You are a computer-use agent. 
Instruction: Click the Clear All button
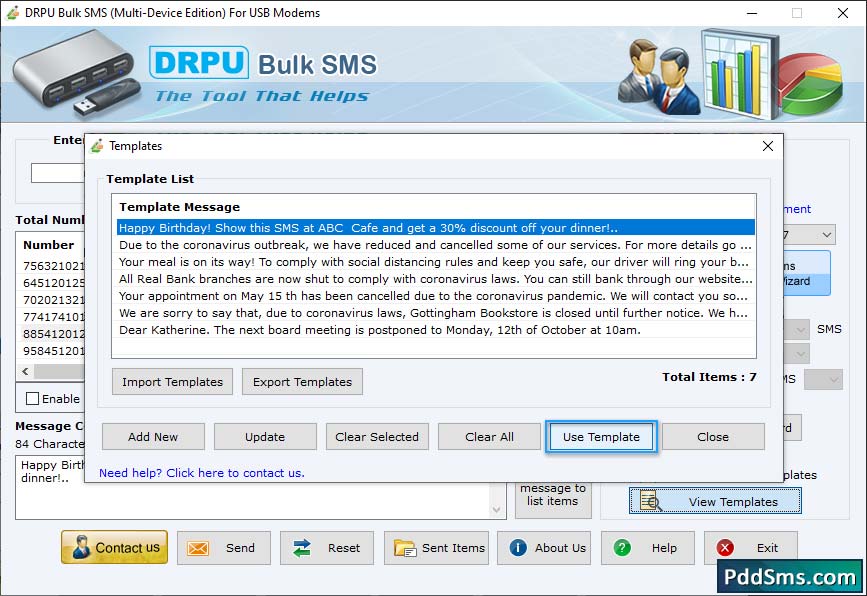point(489,437)
